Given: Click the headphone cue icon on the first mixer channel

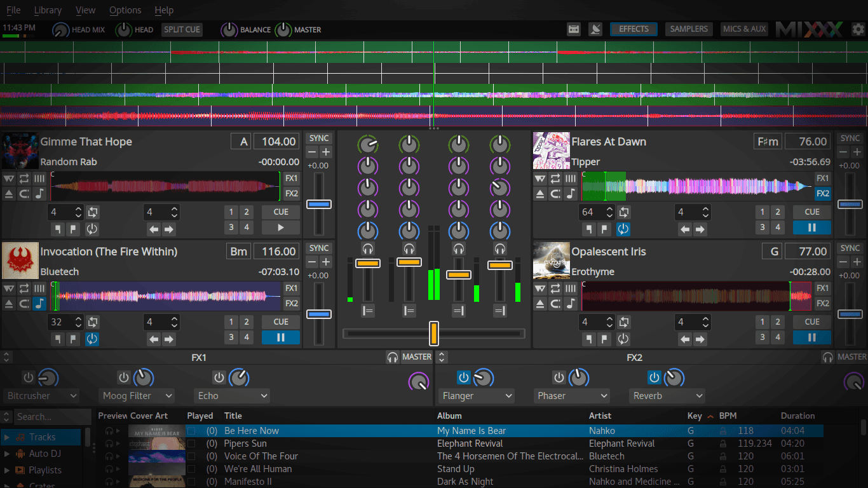Looking at the screenshot, I should (367, 248).
